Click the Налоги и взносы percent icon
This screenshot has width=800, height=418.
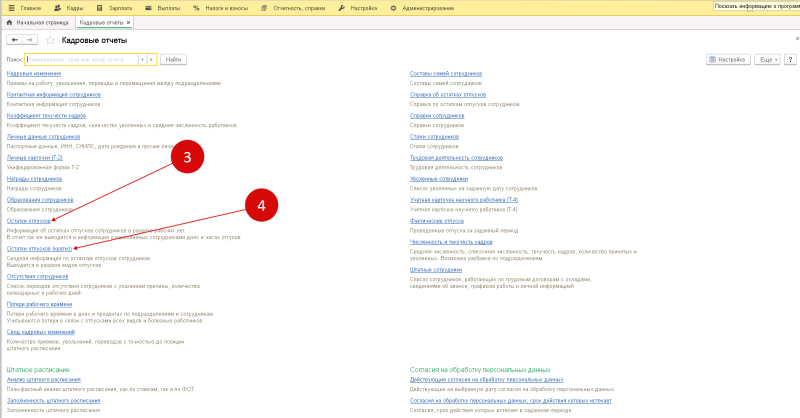pos(196,8)
